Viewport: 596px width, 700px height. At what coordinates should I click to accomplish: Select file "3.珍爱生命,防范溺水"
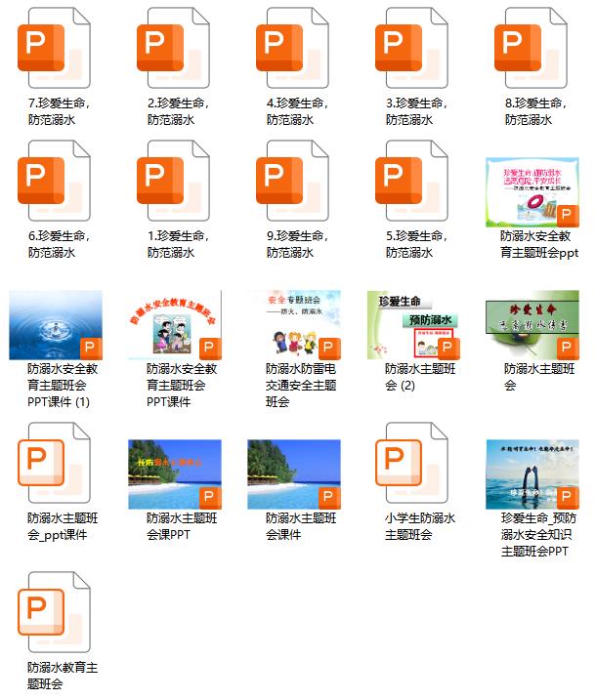(x=412, y=49)
